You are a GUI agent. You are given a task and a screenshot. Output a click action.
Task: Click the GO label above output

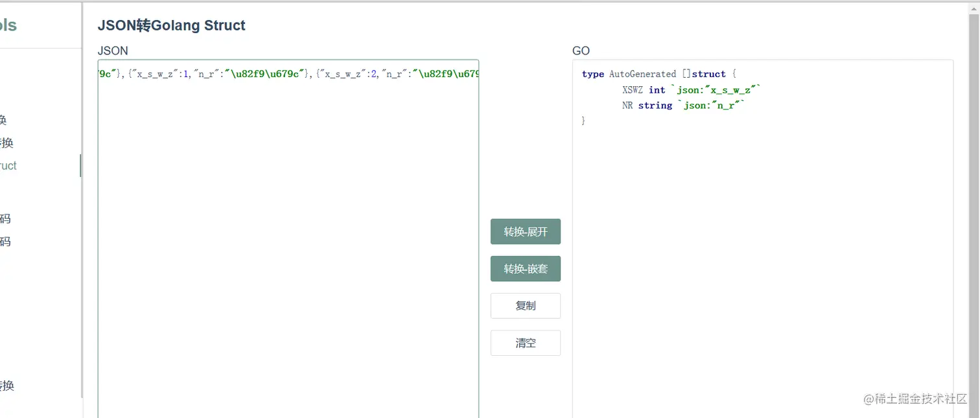pos(581,51)
